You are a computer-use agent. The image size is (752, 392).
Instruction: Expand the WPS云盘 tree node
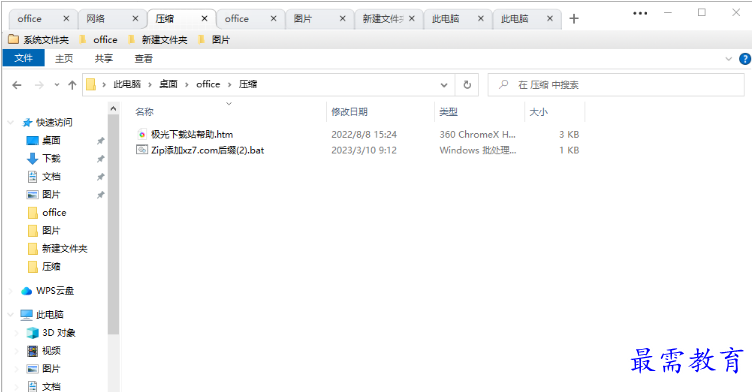pos(11,291)
